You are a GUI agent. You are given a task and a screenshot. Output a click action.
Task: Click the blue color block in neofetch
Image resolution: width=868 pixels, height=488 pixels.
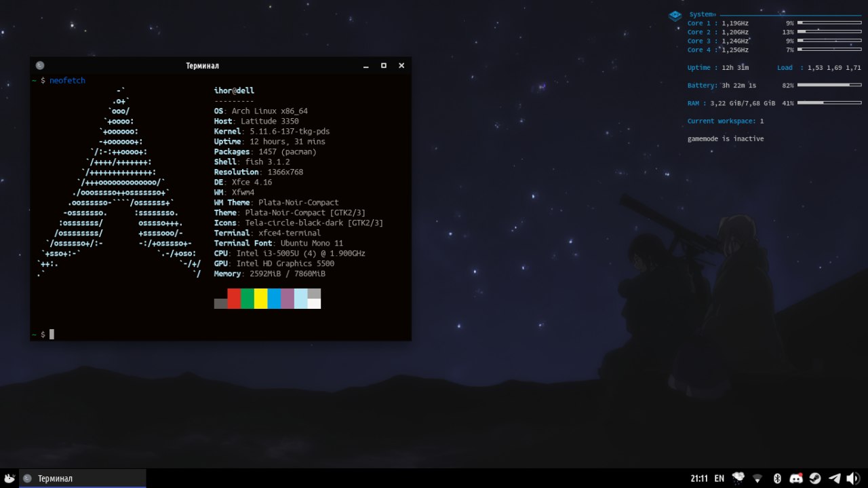274,299
